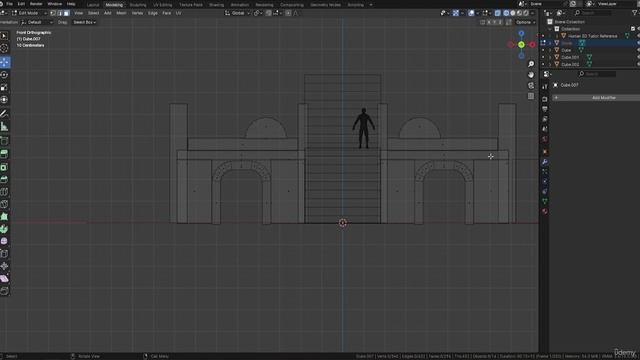The width and height of the screenshot is (640, 360).
Task: Open Global transform orientation dropdown
Action: coord(238,13)
